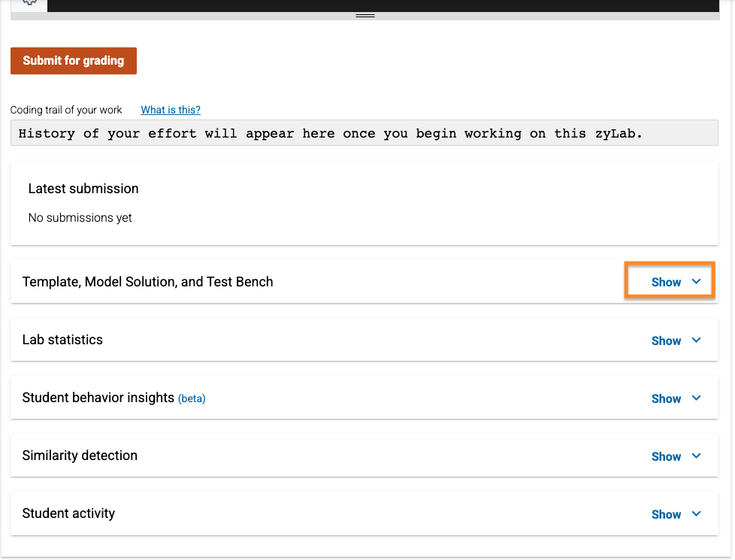Click the Latest submission heading
Screen dimensions: 735x560
coord(83,189)
